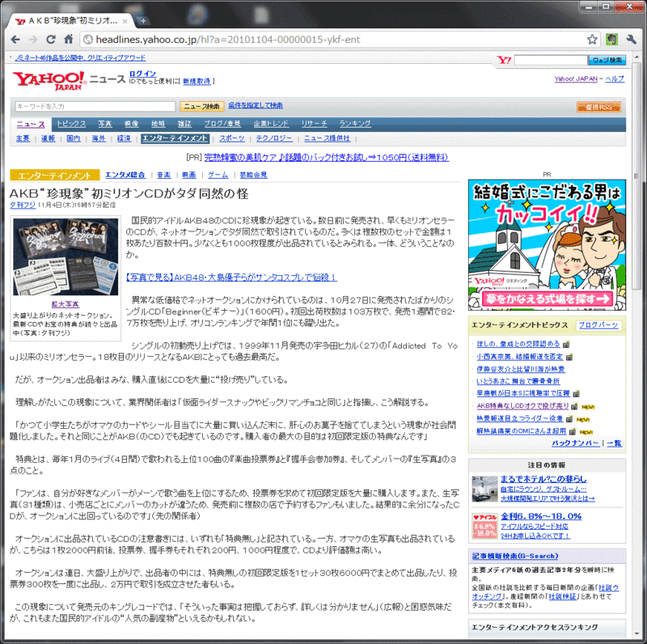Image resolution: width=647 pixels, height=644 pixels.
Task: Click camera icon next to ほしの topic
Action: (x=566, y=344)
